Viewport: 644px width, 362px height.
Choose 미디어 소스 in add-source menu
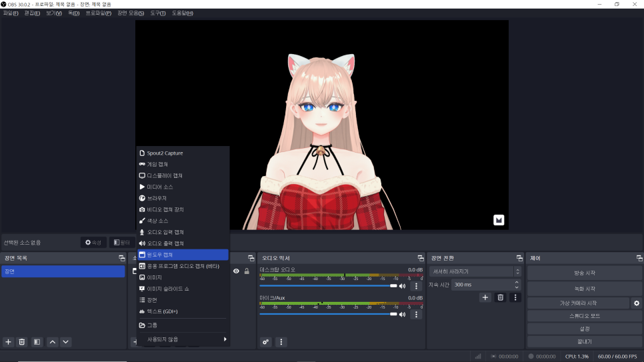click(183, 187)
